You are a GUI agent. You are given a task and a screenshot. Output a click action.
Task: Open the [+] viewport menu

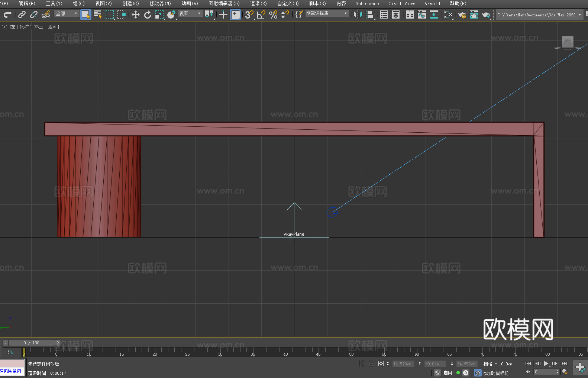point(4,27)
